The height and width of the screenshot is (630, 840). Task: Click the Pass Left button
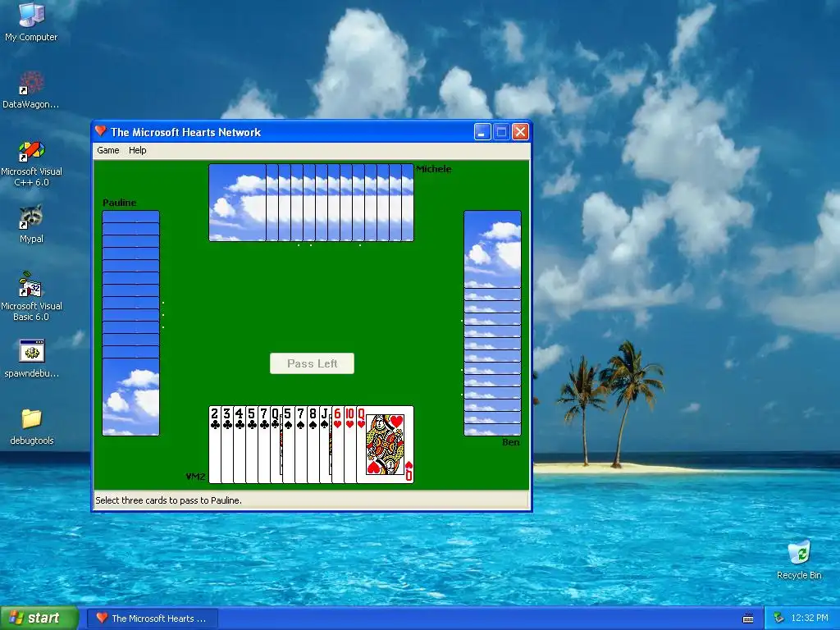coord(312,363)
